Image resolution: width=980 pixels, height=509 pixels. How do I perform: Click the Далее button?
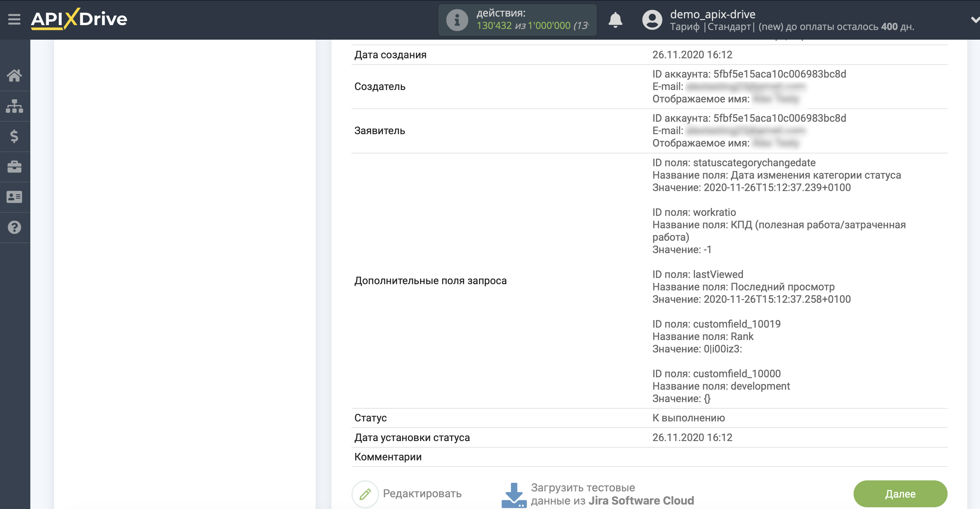coord(900,494)
